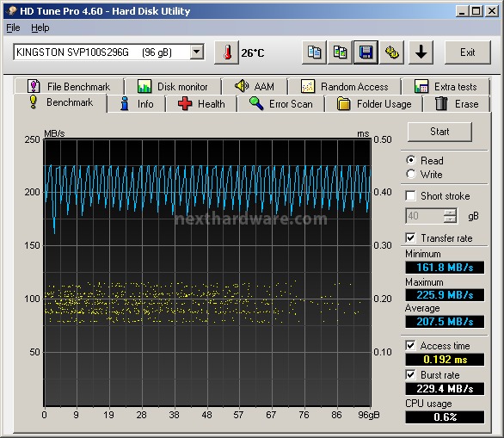Click the temperature thermometer icon
The image size is (504, 438).
226,52
